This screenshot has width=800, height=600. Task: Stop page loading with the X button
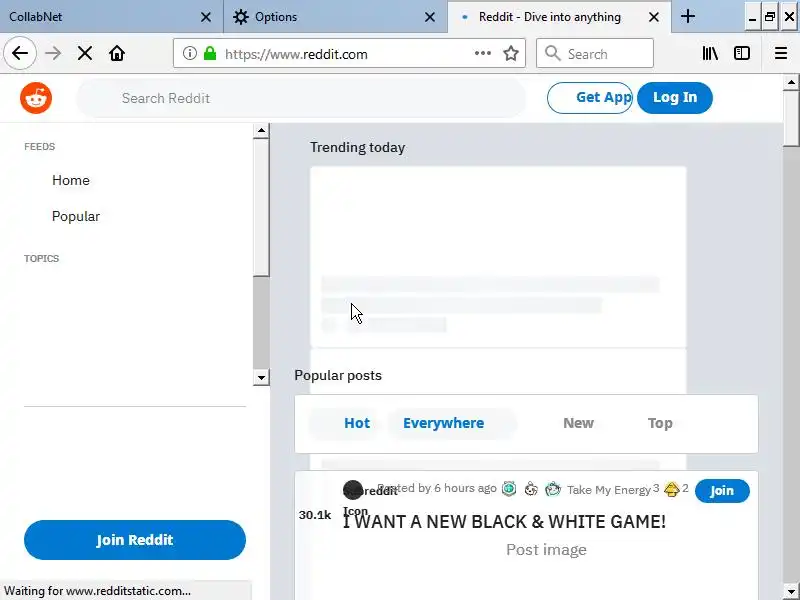click(85, 53)
